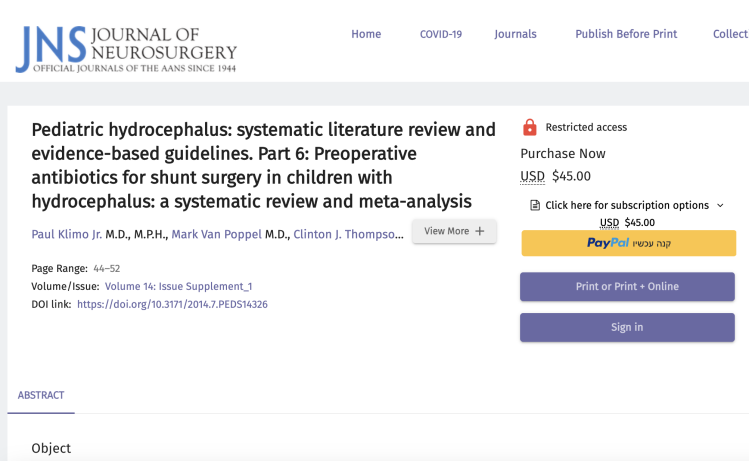Open the Home menu item

(366, 34)
